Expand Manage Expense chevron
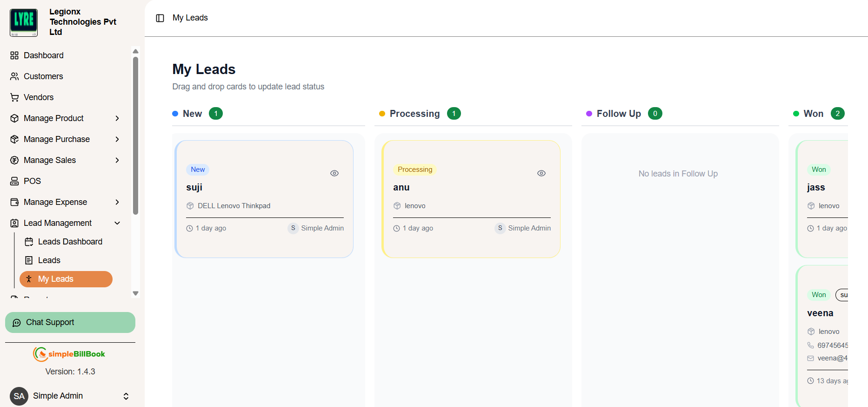868x407 pixels. tap(117, 202)
